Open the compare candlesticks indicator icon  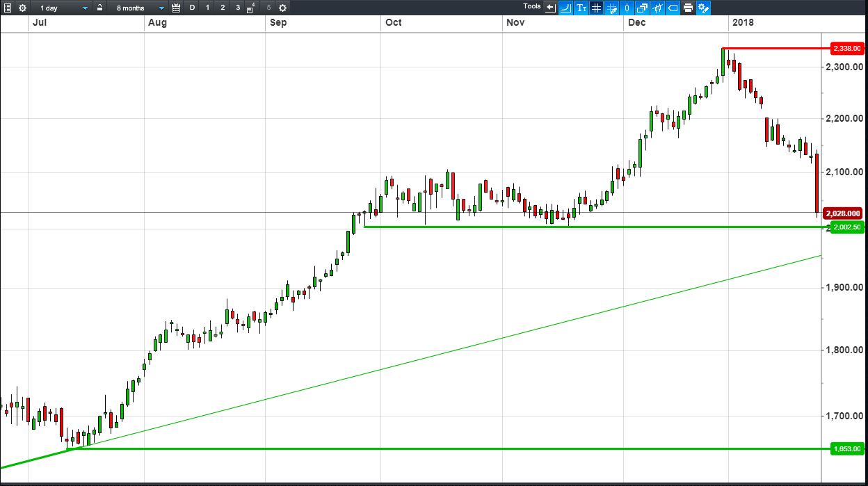pos(657,8)
